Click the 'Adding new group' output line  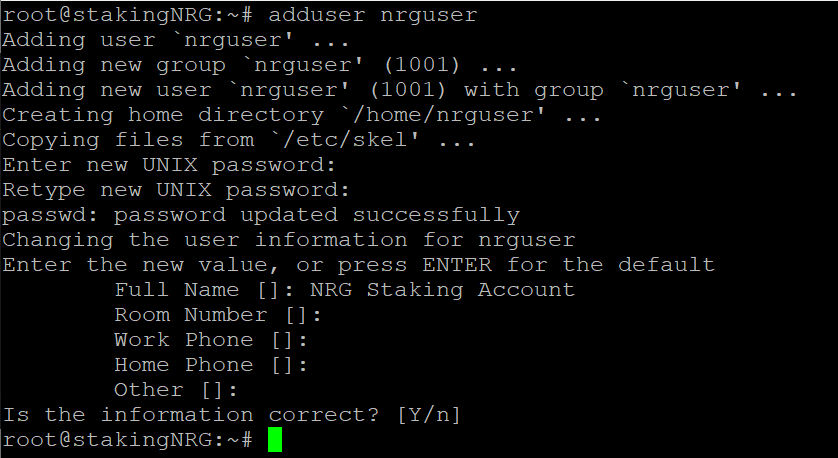tap(260, 65)
